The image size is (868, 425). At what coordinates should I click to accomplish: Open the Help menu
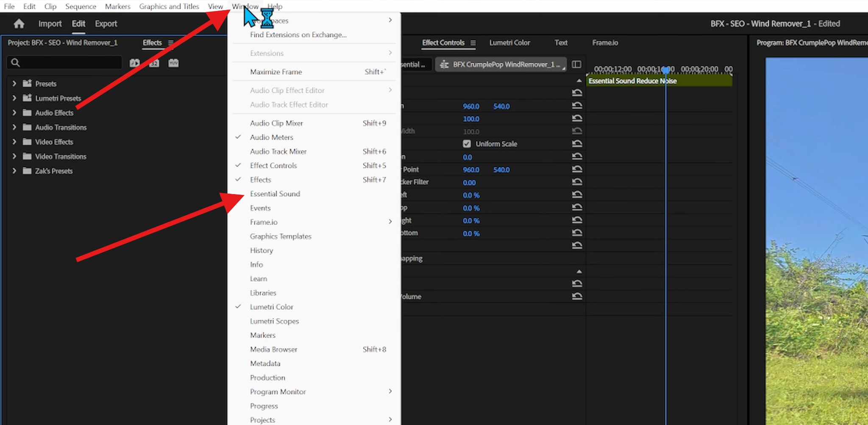(275, 6)
